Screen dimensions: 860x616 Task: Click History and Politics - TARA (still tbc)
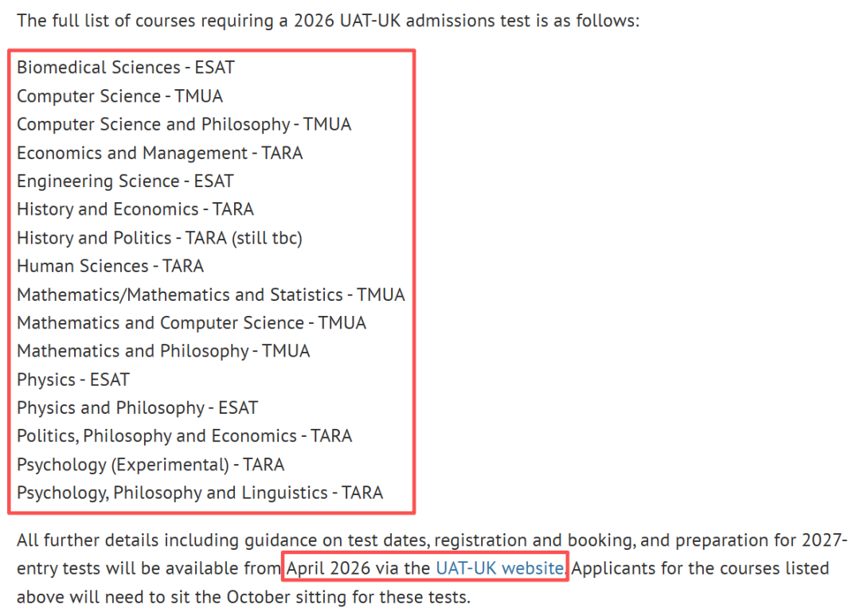159,238
